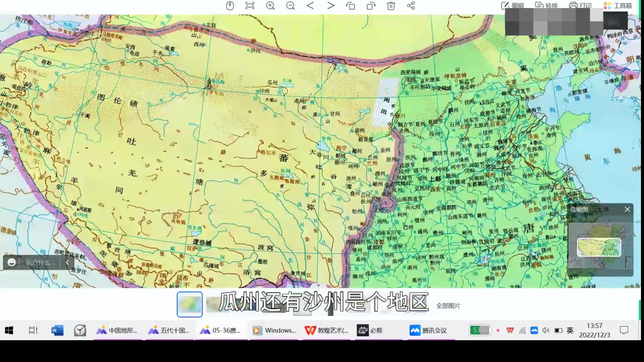Image resolution: width=644 pixels, height=362 pixels.
Task: Open the 转换 convert option
Action: coord(546,5)
